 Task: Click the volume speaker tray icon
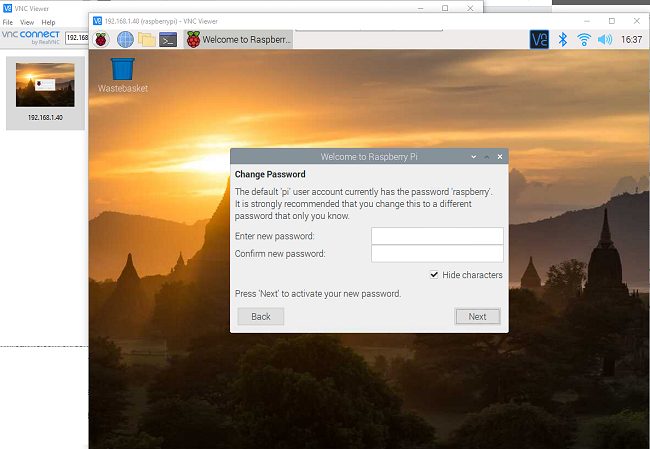click(x=605, y=39)
